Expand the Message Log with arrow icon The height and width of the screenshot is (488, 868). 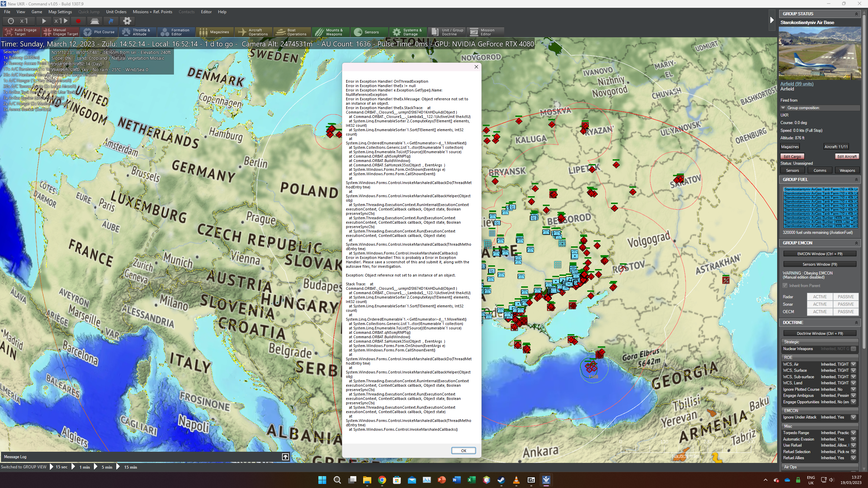285,457
